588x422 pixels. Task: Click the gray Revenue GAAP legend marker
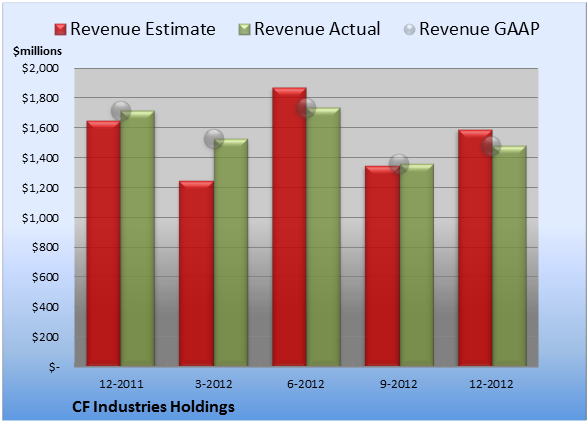(x=409, y=29)
